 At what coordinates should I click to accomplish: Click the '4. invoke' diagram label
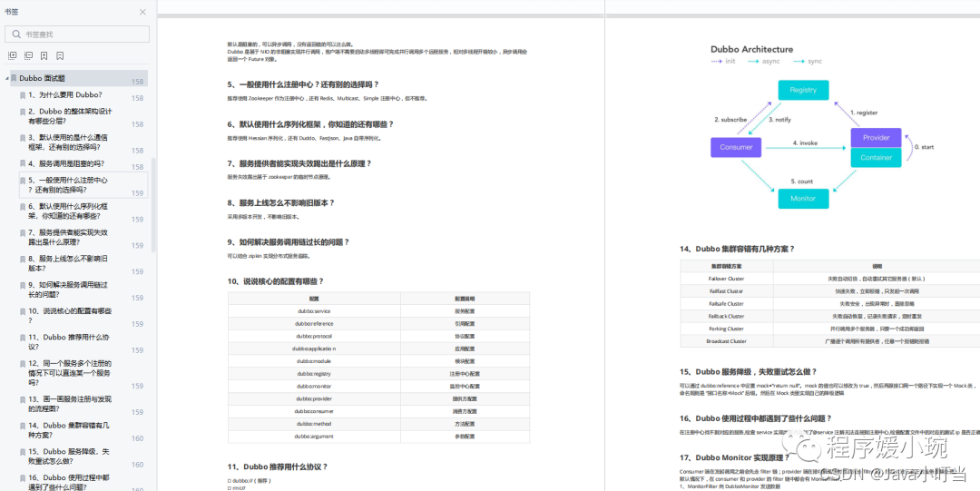click(x=805, y=142)
